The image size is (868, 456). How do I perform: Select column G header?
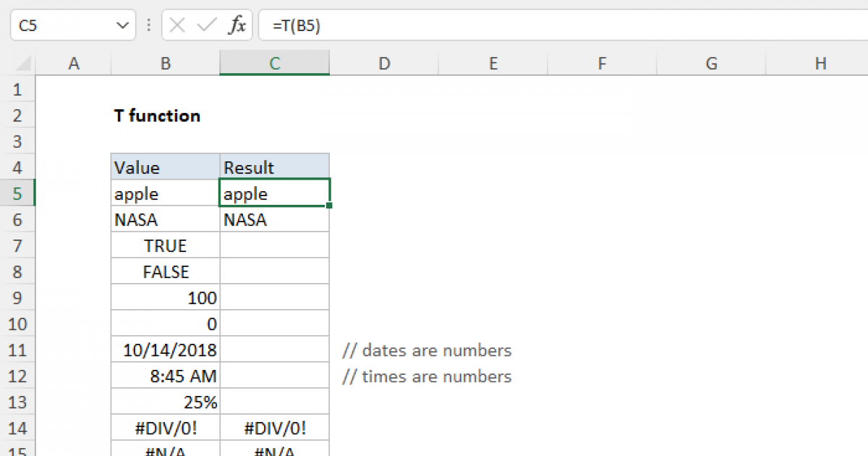(711, 64)
